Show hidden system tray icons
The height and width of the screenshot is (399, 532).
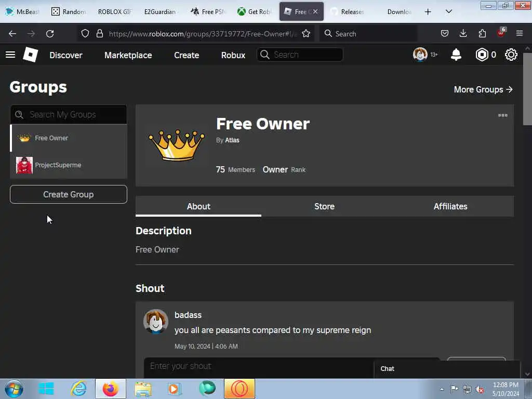[x=442, y=389]
